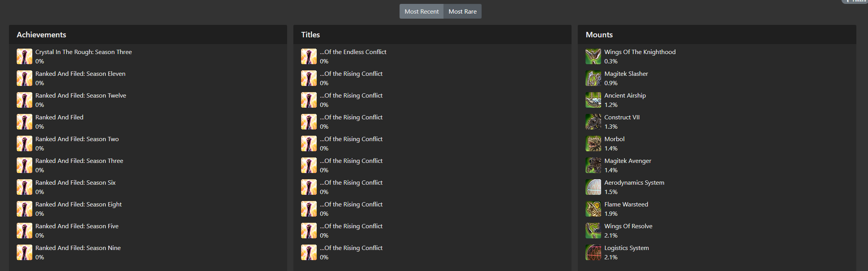Click the Aerodynamics System mount icon
The width and height of the screenshot is (868, 271).
593,187
